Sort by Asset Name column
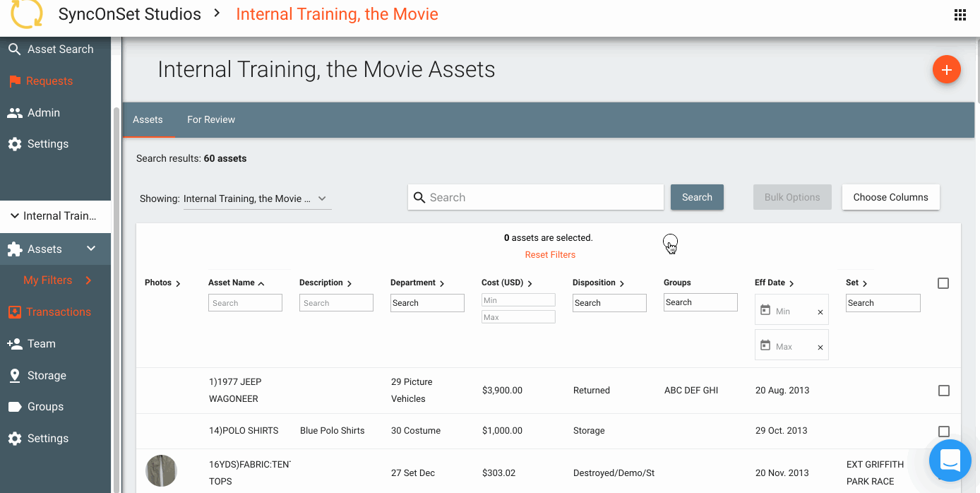The width and height of the screenshot is (980, 493). pos(237,283)
